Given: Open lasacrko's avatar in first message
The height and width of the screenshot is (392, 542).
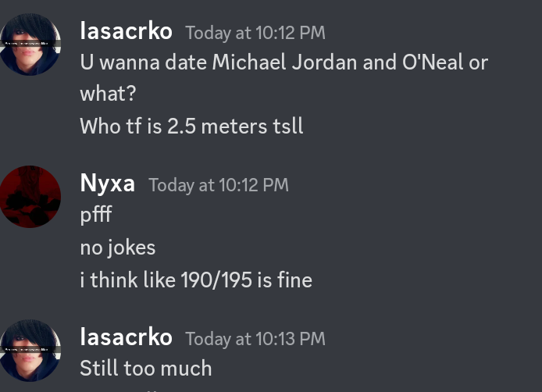Looking at the screenshot, I should [x=30, y=45].
